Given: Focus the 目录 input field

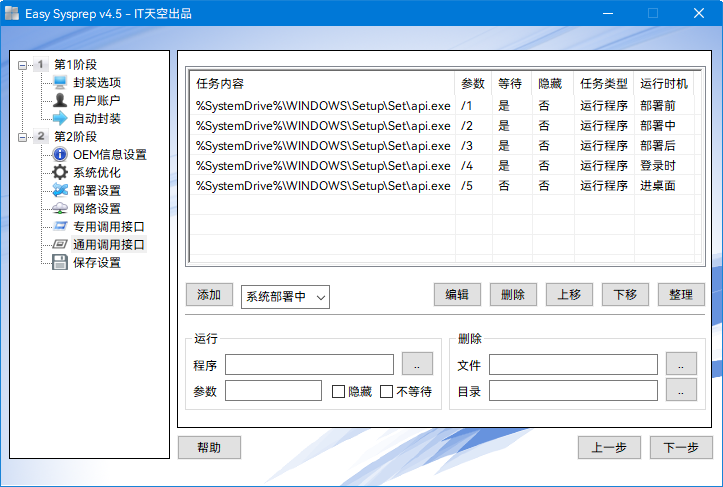Looking at the screenshot, I should click(573, 391).
